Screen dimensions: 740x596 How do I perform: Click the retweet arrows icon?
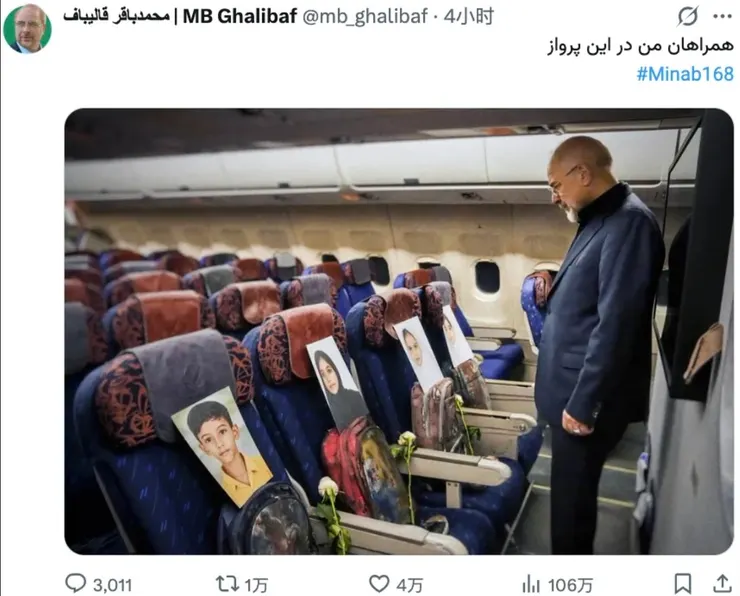[x=227, y=584]
